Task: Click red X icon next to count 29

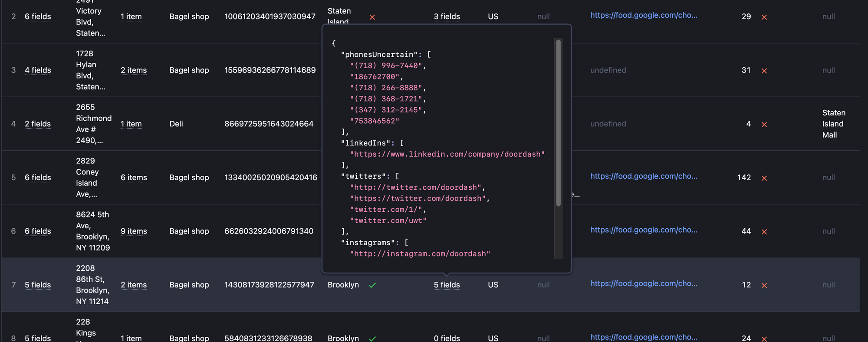Action: tap(764, 17)
